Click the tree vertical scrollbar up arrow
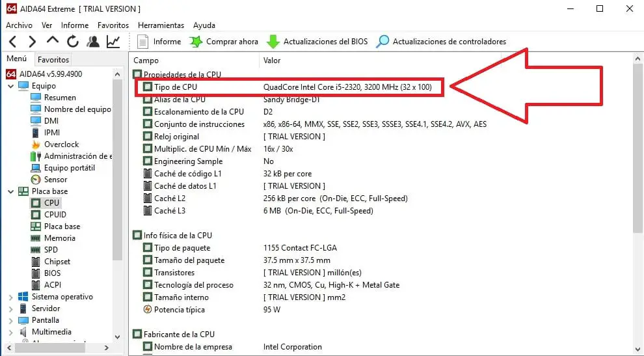This screenshot has width=644, height=356. tap(118, 74)
